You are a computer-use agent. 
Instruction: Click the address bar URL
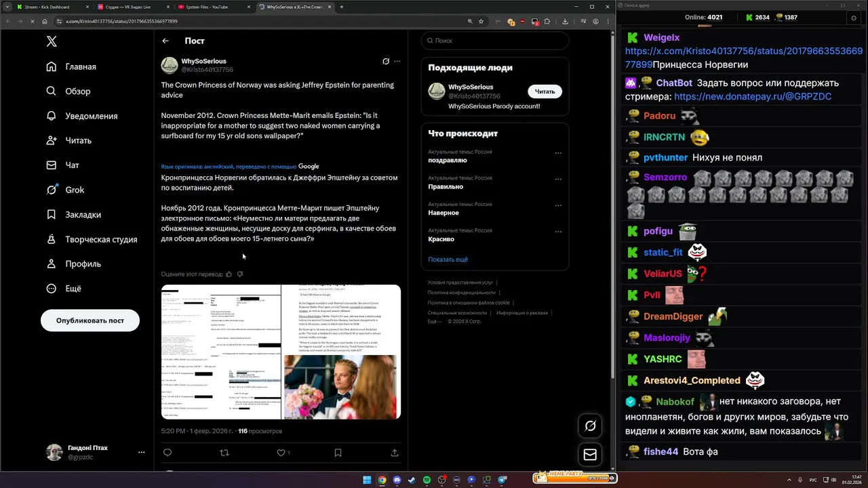[x=121, y=21]
